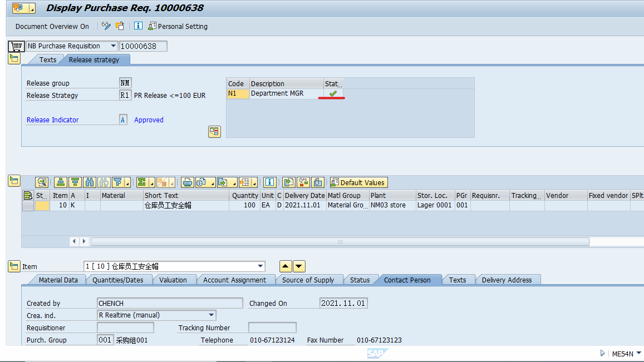The width and height of the screenshot is (644, 362).
Task: Click the Default Values button
Action: pyautogui.click(x=358, y=182)
